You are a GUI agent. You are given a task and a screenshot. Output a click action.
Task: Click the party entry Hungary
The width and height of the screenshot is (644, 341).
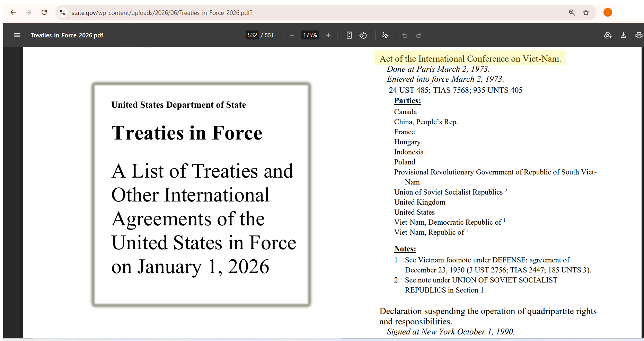407,142
